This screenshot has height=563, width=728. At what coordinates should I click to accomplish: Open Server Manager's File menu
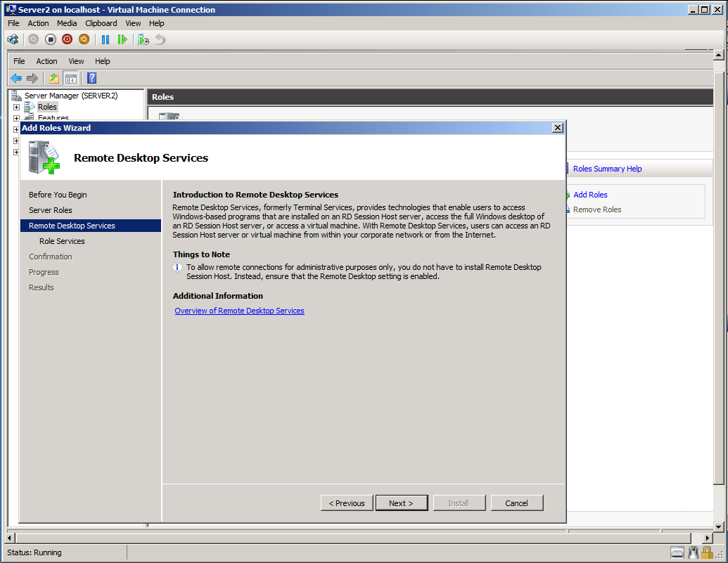point(19,61)
